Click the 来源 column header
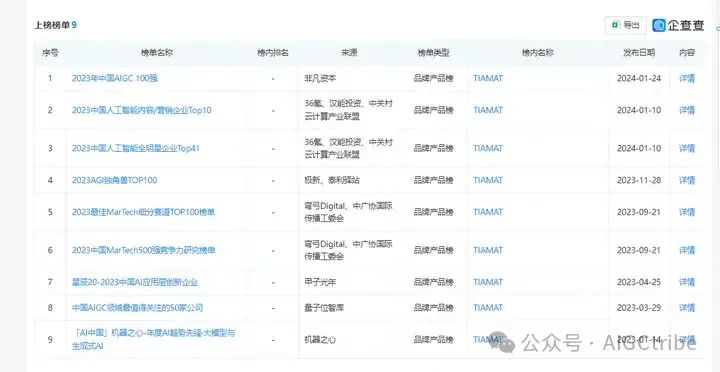720x372 pixels. tap(349, 53)
